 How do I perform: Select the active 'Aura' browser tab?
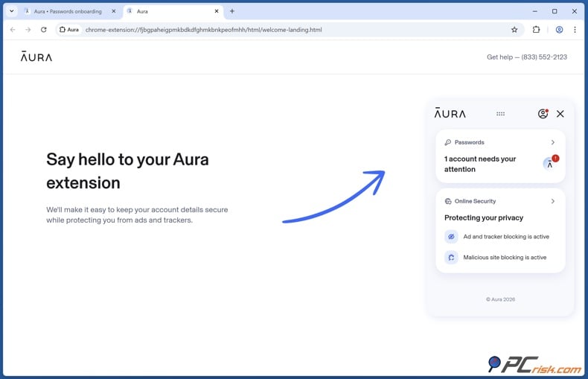pos(173,11)
